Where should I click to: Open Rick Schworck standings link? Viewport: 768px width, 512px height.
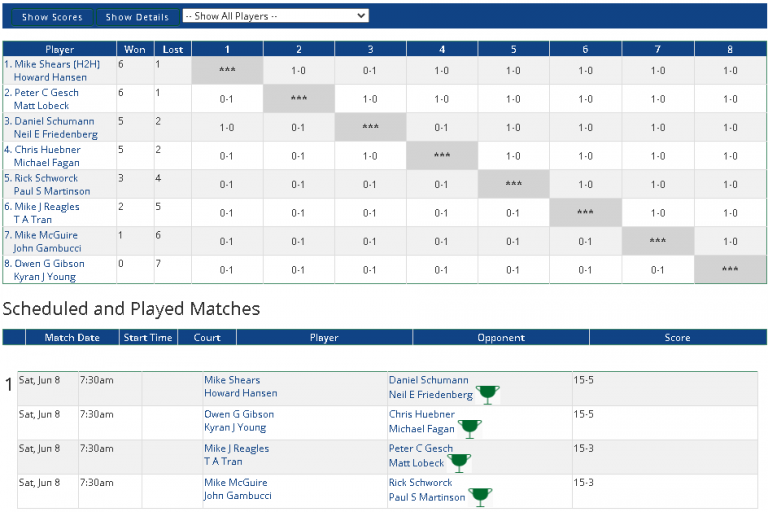[x=46, y=178]
